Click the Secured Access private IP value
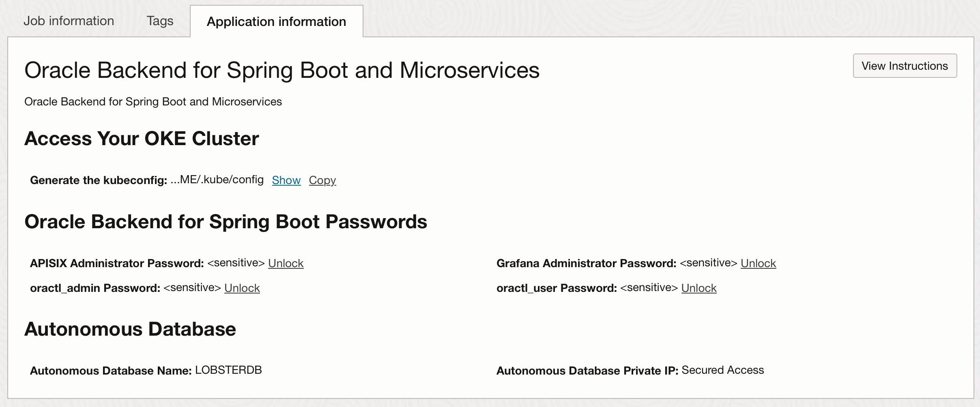The height and width of the screenshot is (407, 980). click(x=722, y=371)
